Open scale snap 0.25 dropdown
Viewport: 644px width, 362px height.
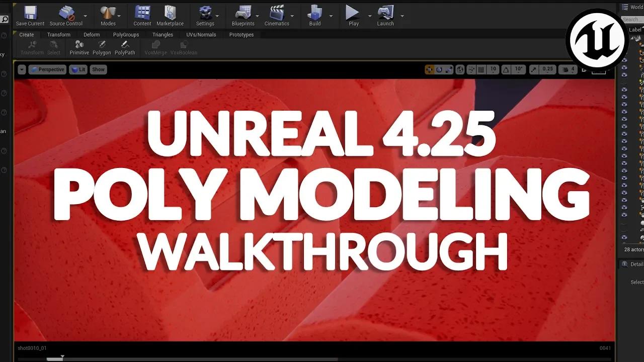pyautogui.click(x=547, y=69)
